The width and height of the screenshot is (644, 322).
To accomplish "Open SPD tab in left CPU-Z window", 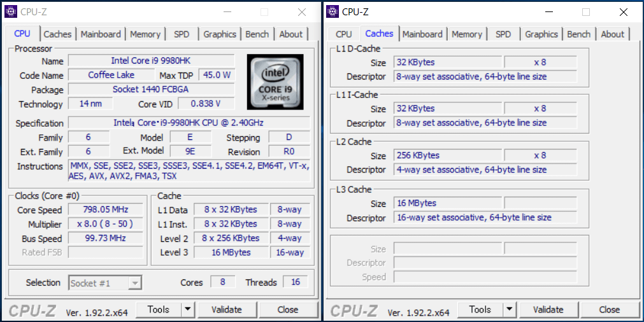I will (182, 34).
